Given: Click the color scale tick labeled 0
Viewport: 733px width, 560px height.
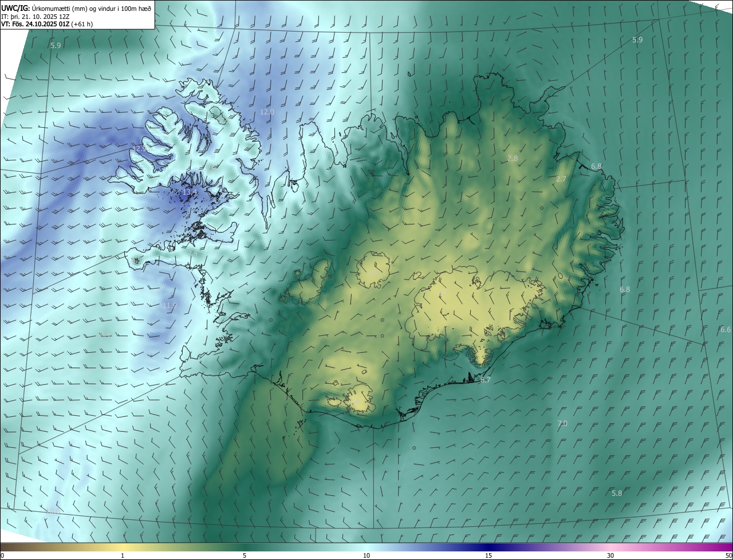Looking at the screenshot, I should (x=2, y=555).
